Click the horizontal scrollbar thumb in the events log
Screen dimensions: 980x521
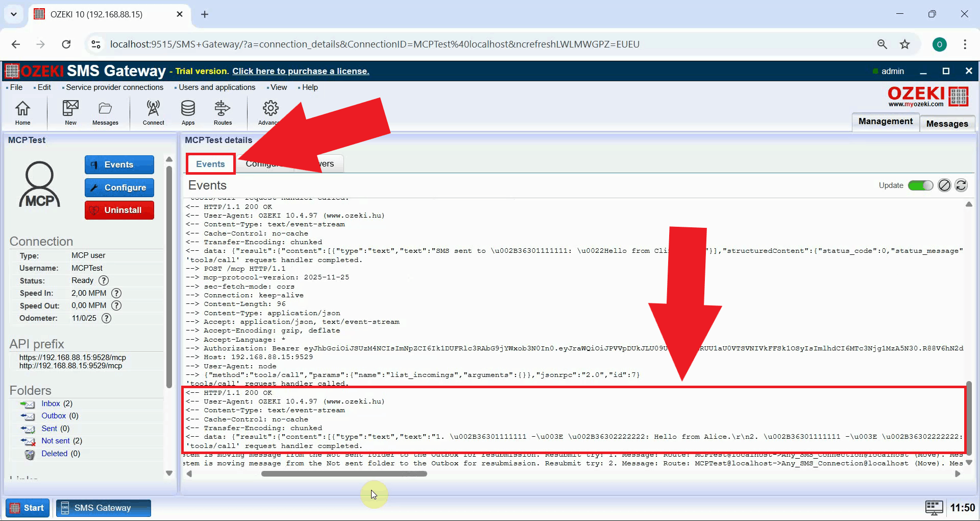point(344,473)
